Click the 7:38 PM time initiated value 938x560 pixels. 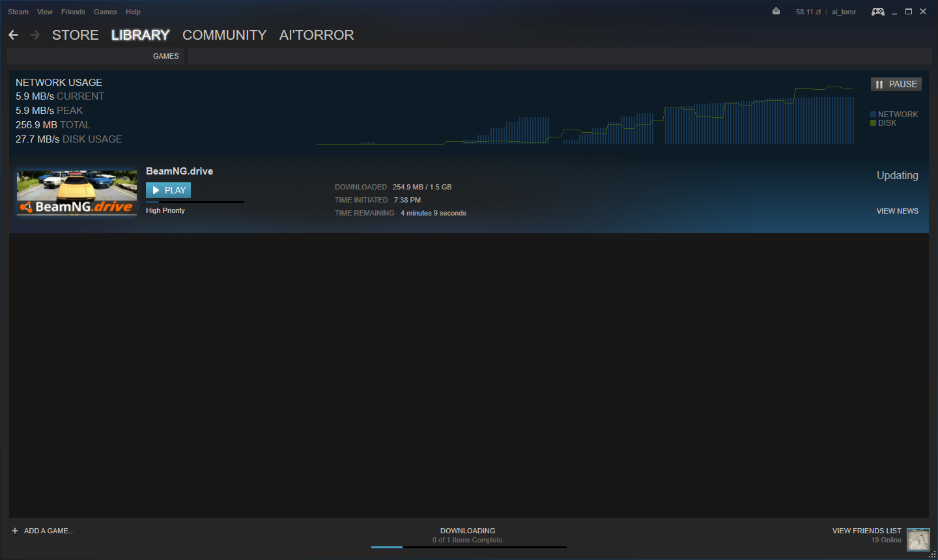tap(407, 200)
